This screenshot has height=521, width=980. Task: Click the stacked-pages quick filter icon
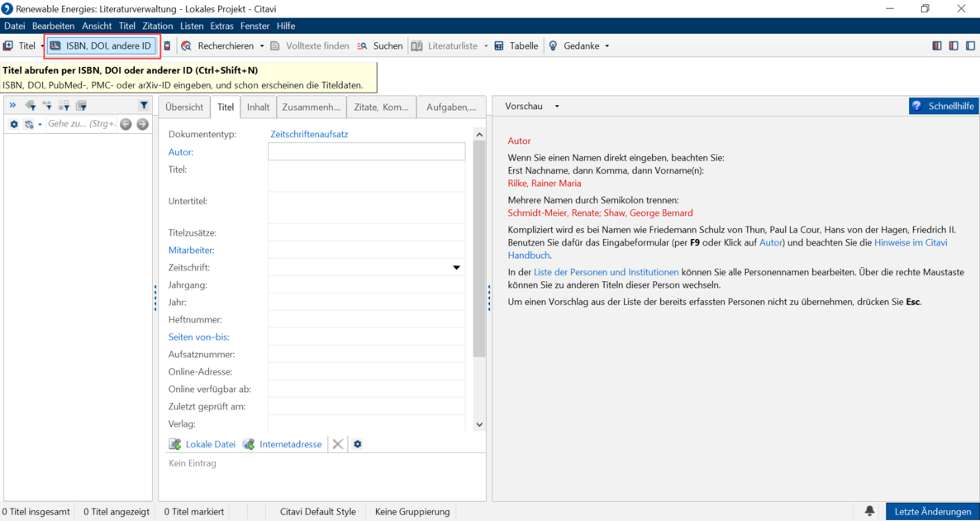click(x=81, y=106)
